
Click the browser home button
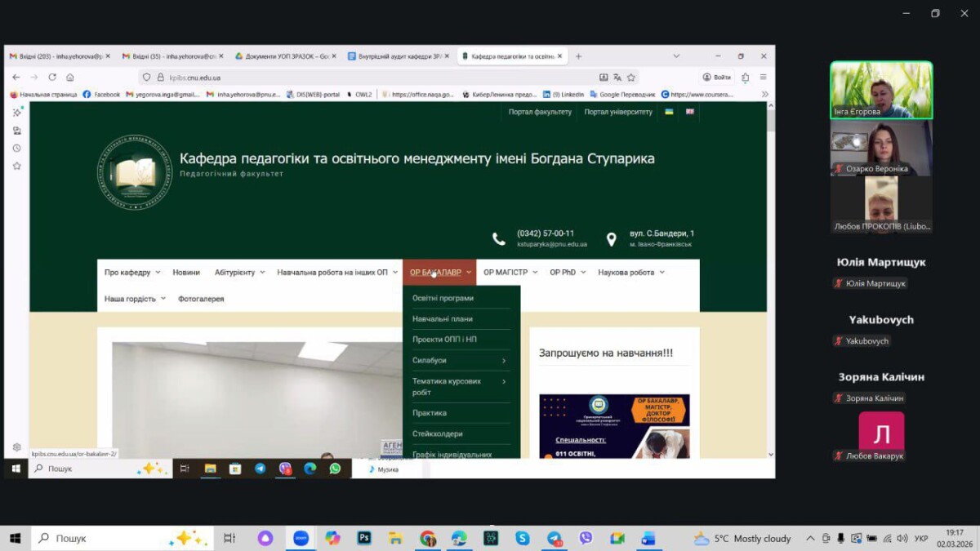pyautogui.click(x=70, y=78)
